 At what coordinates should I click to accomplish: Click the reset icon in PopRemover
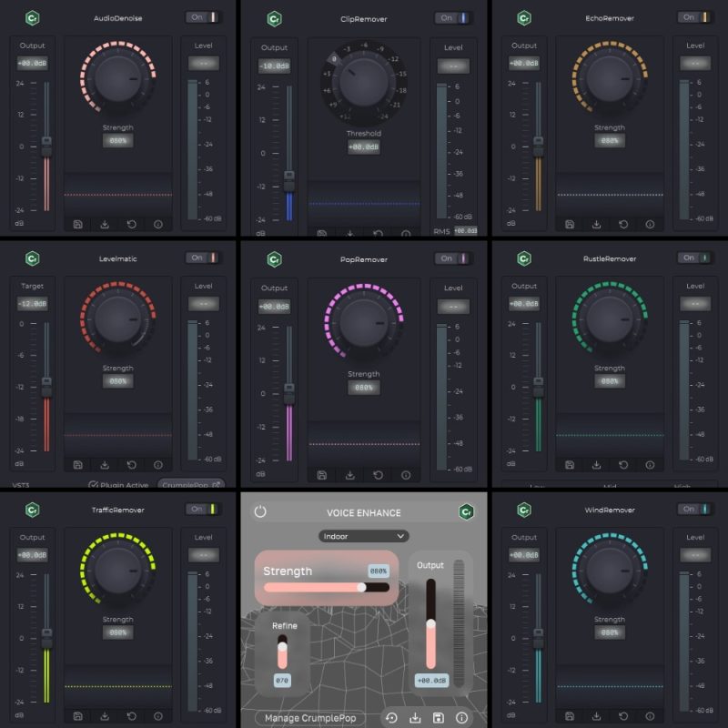point(377,475)
